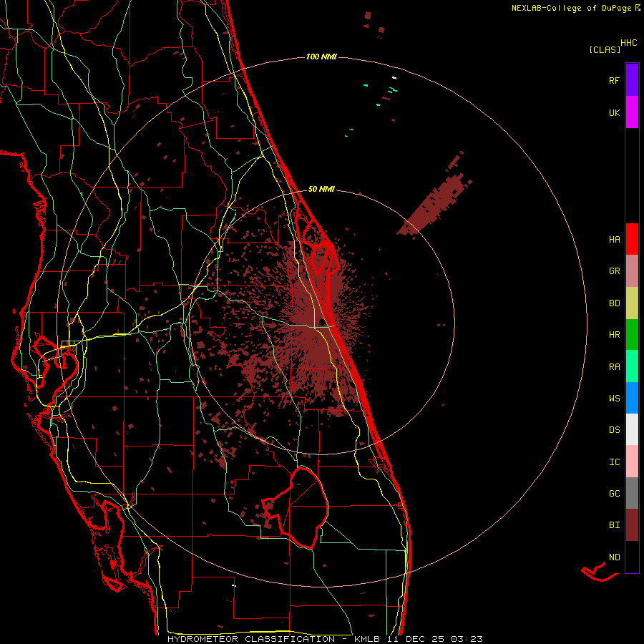The width and height of the screenshot is (644, 644).
Task: Click the 'KMLB' radar site identifier
Action: (x=366, y=639)
